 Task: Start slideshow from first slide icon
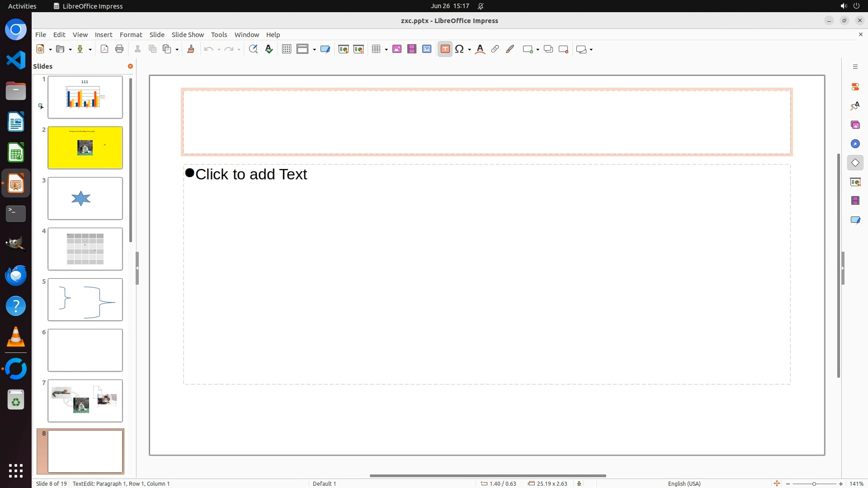344,49
